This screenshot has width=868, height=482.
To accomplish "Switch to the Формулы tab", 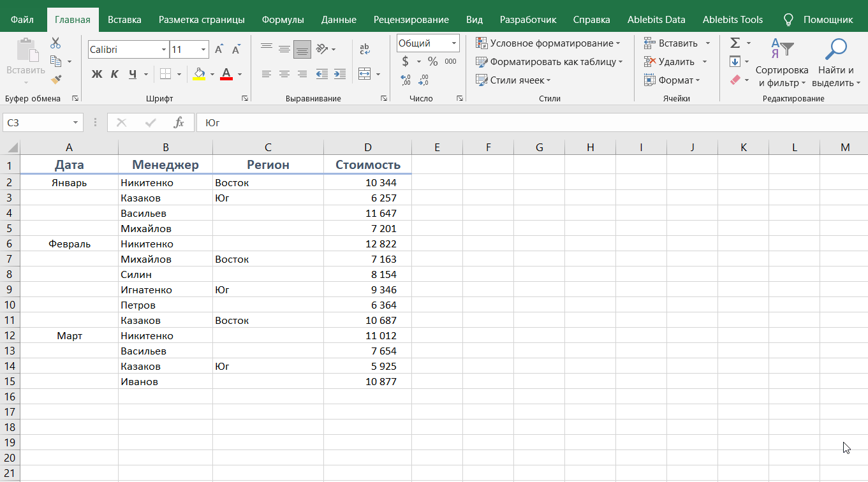I will [x=283, y=20].
